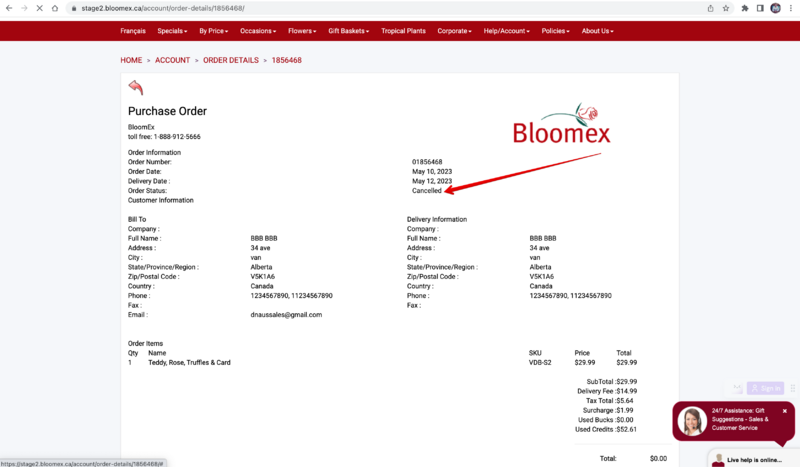Open the browser home page icon
Image resolution: width=800 pixels, height=467 pixels.
click(55, 8)
